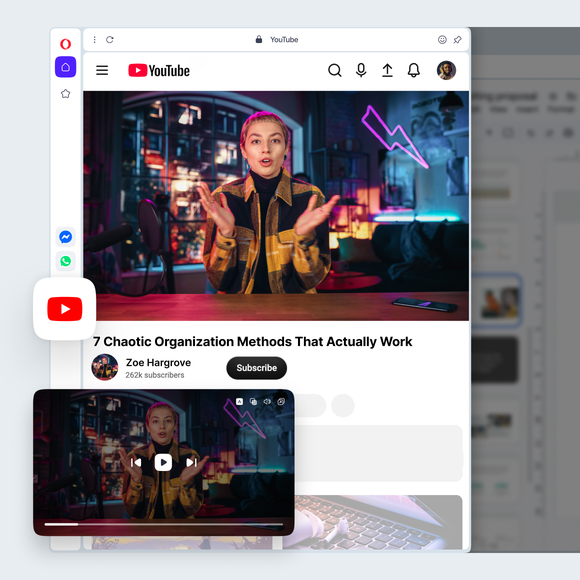The width and height of the screenshot is (580, 580).
Task: Open the notifications bell
Action: coord(414,70)
